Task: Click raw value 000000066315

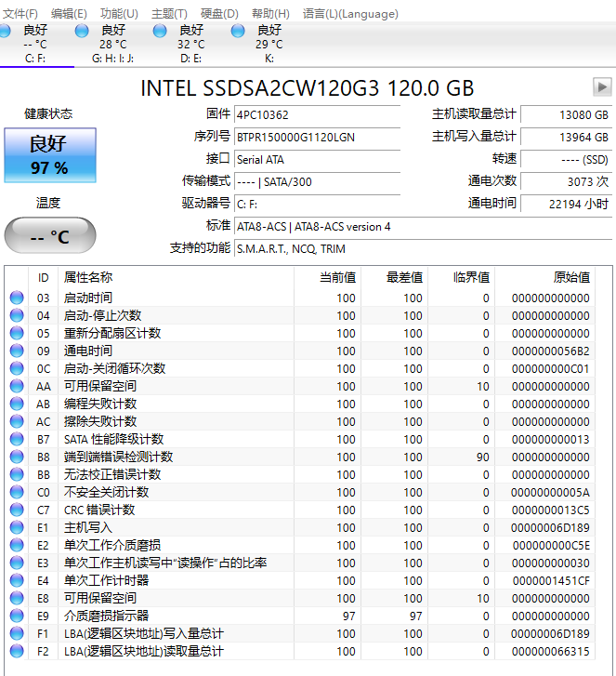Action: (x=551, y=652)
